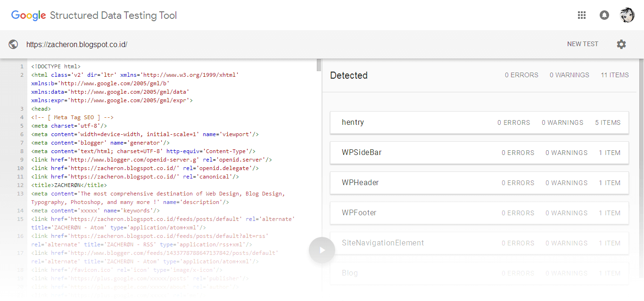Click the <head> tag line

(x=41, y=109)
